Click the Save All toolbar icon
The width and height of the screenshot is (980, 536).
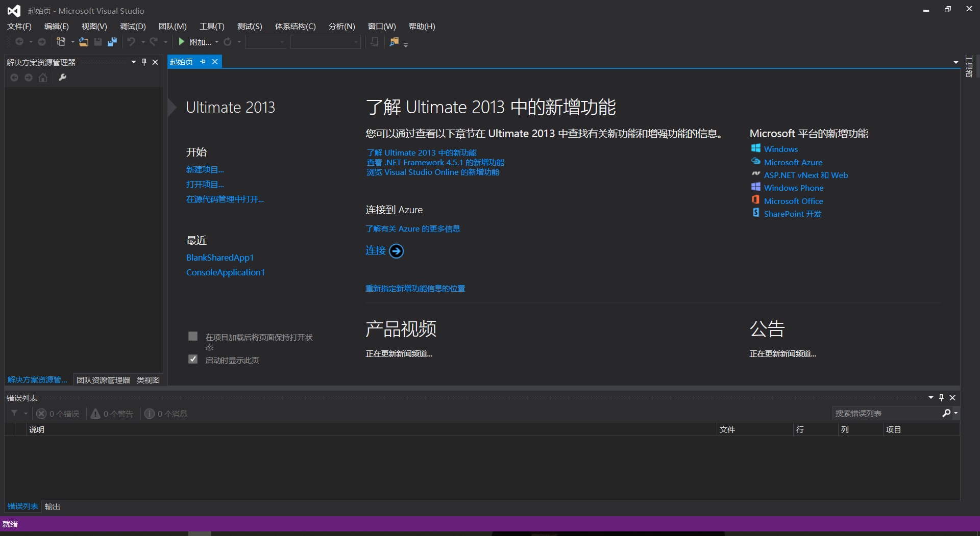[x=112, y=42]
